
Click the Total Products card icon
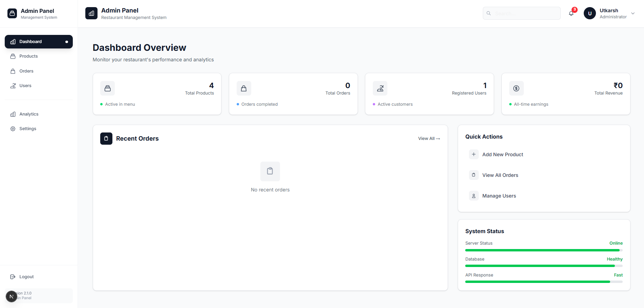[107, 88]
